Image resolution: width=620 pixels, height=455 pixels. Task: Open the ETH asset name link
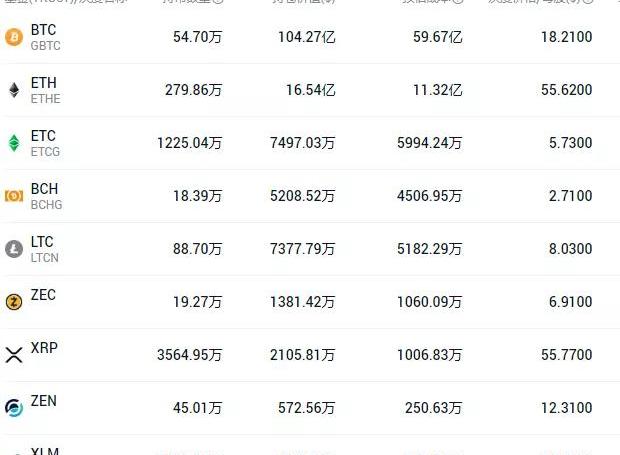(x=43, y=83)
